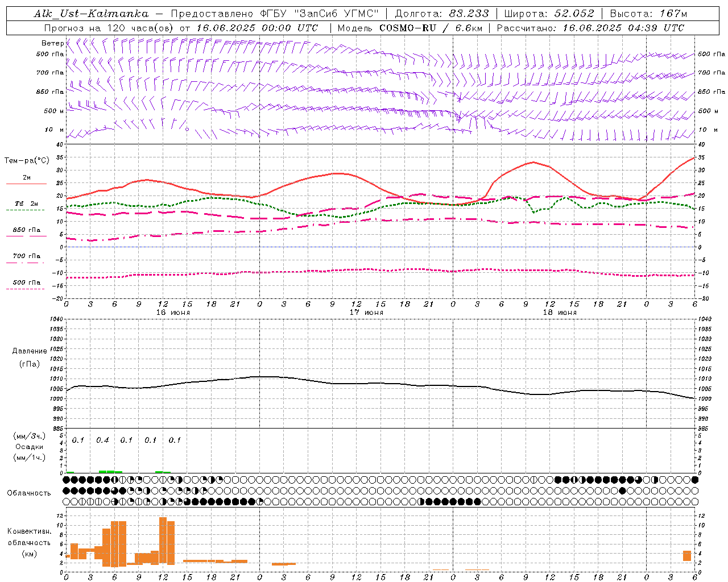Viewport: 728px width, 582px height.
Task: Click the red line sample under 2м legend
Action: (x=26, y=184)
